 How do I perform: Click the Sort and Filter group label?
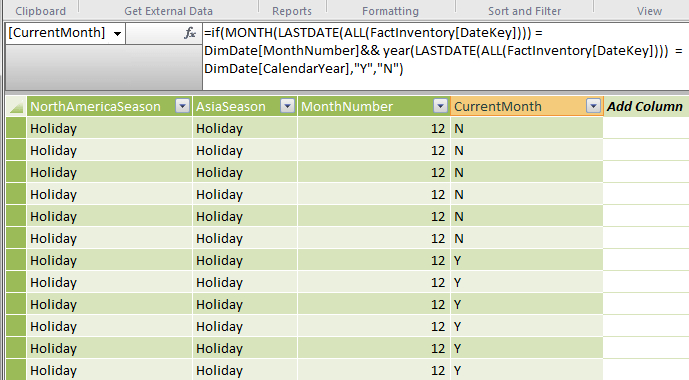point(525,11)
